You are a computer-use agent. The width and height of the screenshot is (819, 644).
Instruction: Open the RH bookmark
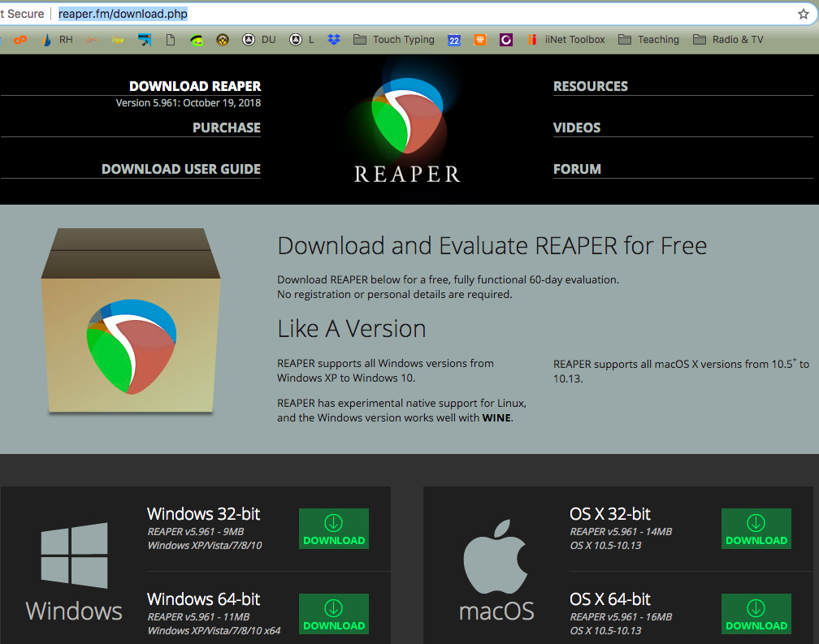58,40
